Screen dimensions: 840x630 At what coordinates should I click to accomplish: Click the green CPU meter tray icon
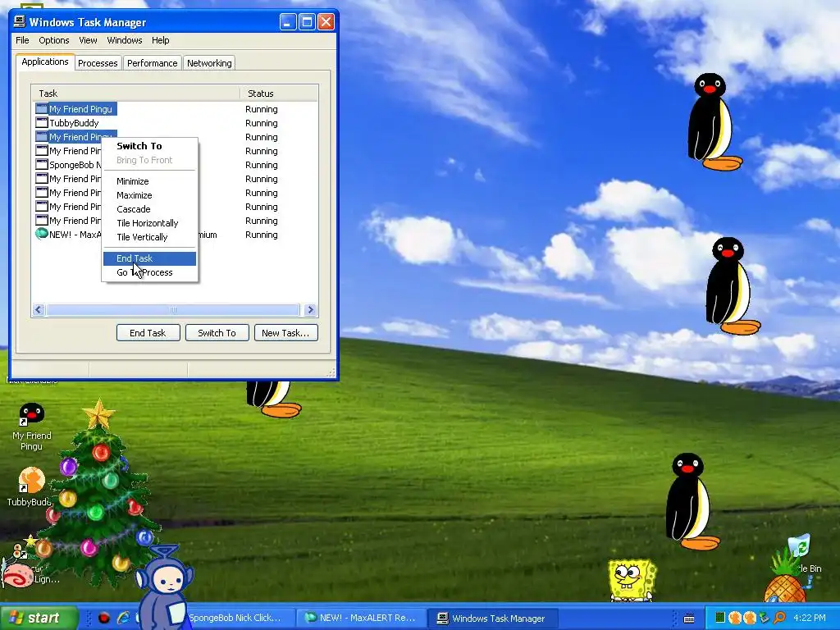pyautogui.click(x=720, y=618)
